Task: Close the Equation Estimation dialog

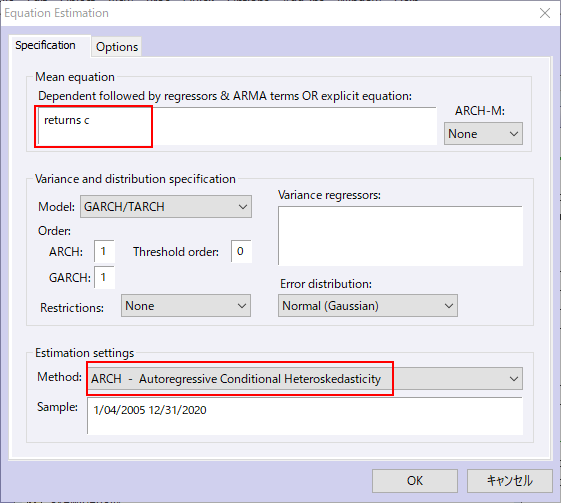Action: tap(545, 13)
